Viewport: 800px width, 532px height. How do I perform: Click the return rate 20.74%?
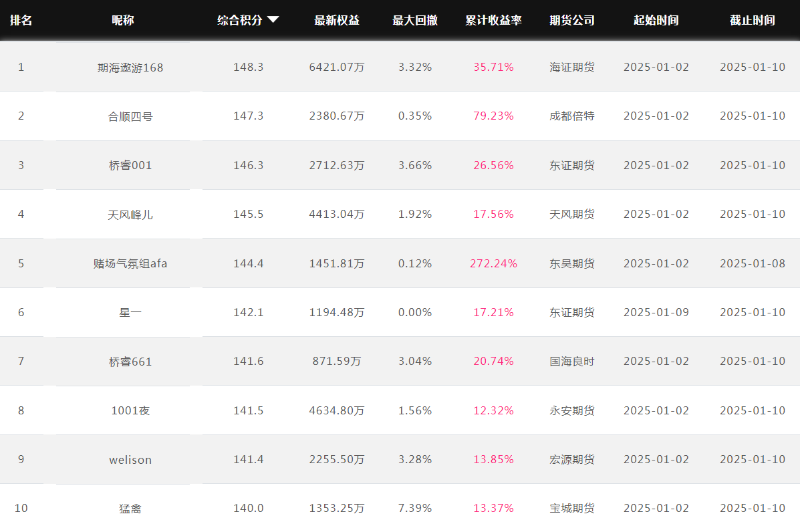(493, 362)
